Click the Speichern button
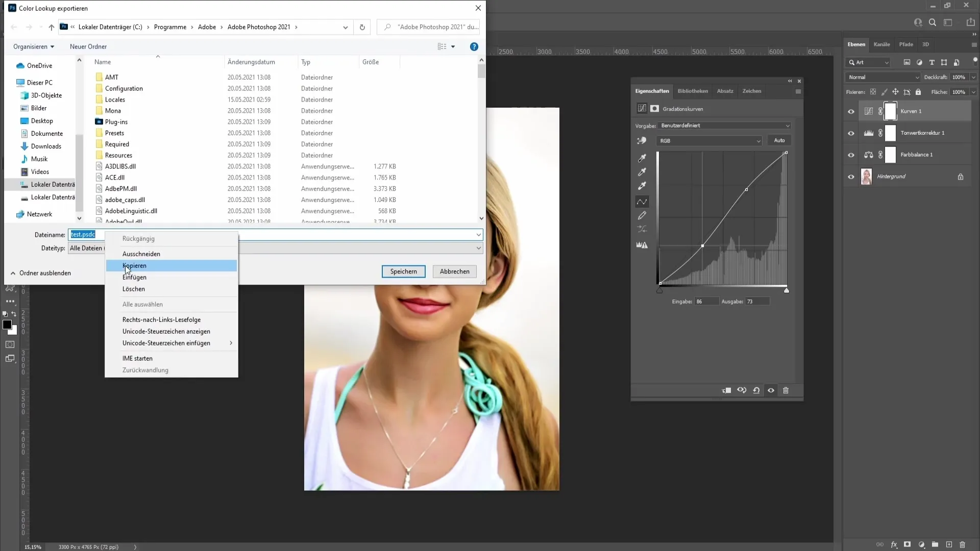Image resolution: width=980 pixels, height=551 pixels. [x=403, y=271]
